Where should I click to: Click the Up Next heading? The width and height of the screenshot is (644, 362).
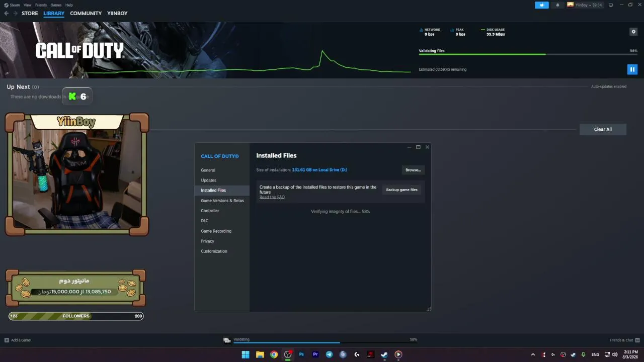[19, 87]
